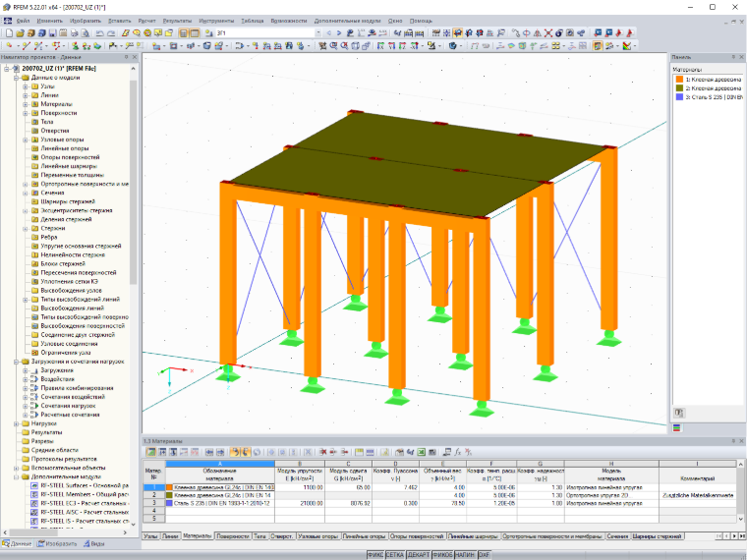Toggle orange synchronize selection icon in table toolbar
The width and height of the screenshot is (747, 560).
coord(235,452)
